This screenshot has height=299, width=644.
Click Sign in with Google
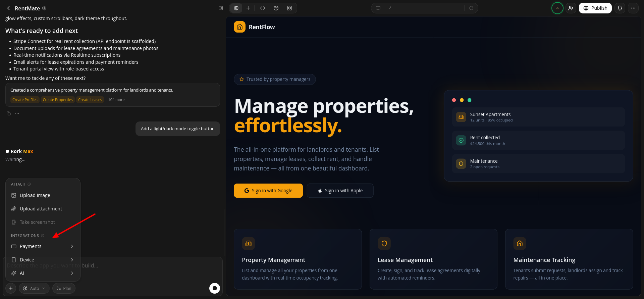click(268, 191)
